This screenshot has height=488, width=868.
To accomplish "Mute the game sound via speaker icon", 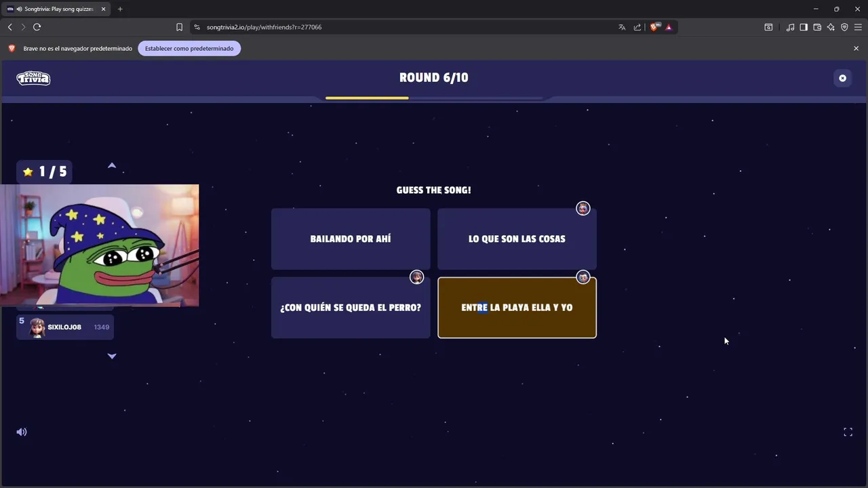I will pyautogui.click(x=22, y=432).
